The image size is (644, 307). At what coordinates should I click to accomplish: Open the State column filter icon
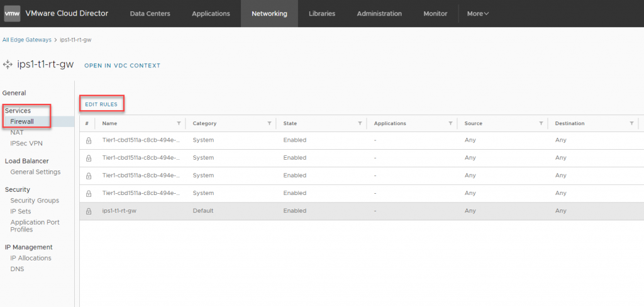tap(360, 123)
